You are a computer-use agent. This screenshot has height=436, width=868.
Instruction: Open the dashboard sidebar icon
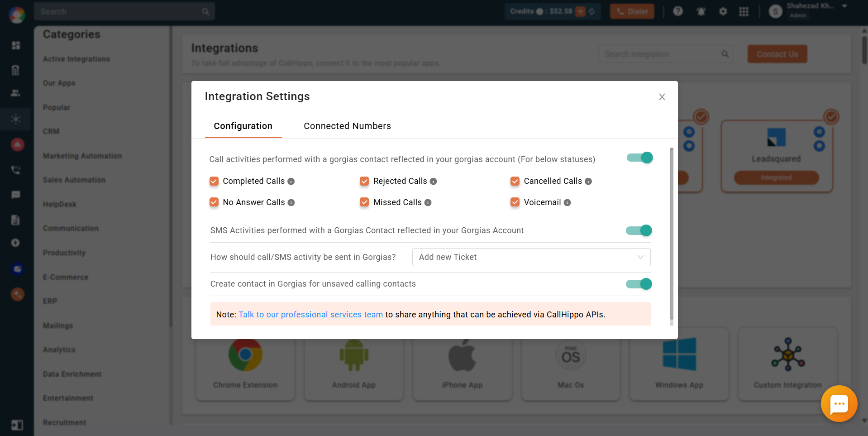pos(16,45)
